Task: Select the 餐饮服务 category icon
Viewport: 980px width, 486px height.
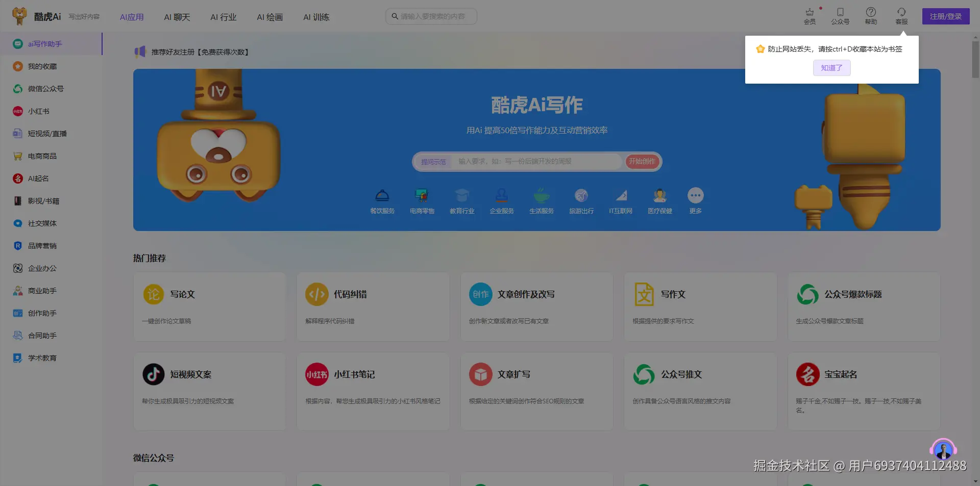Action: pos(382,200)
